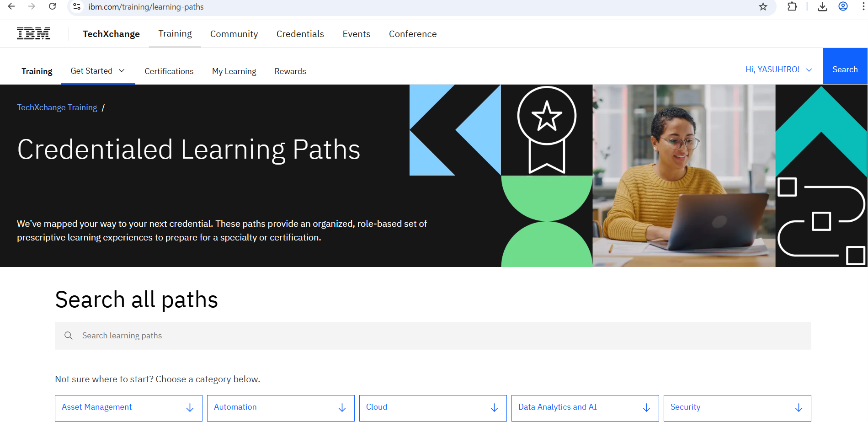Viewport: 868px width, 422px height.
Task: Click the magnifier icon in search field
Action: [69, 336]
